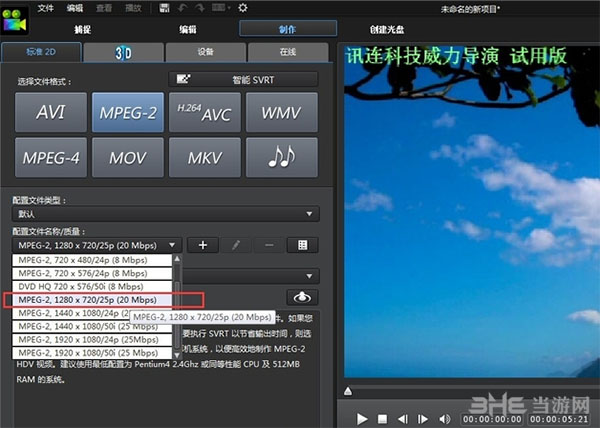Image resolution: width=600 pixels, height=428 pixels.
Task: Click the surround sound icon button
Action: pyautogui.click(x=302, y=297)
